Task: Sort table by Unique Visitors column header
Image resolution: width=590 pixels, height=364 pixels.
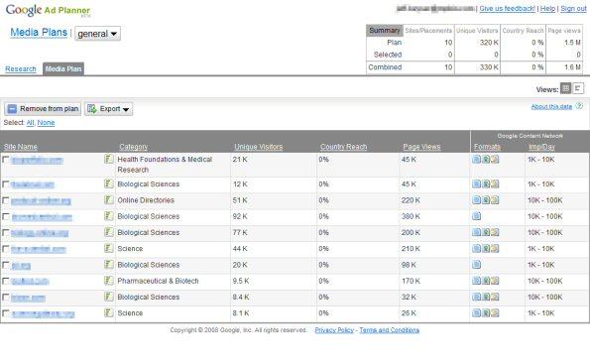Action: tap(259, 147)
